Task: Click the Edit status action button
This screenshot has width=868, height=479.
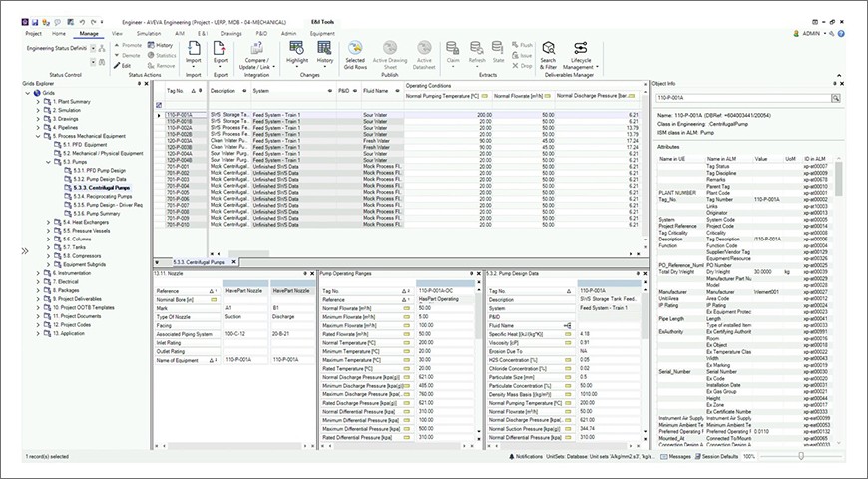Action: 124,65
